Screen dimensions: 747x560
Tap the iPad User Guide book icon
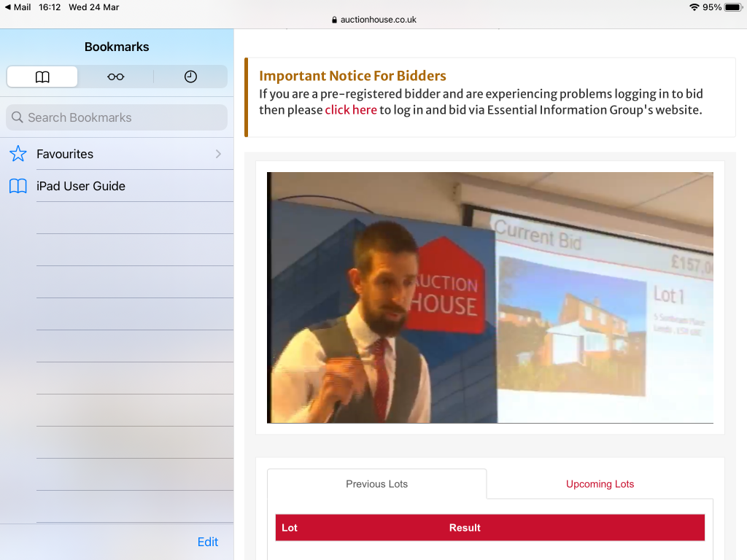point(18,186)
